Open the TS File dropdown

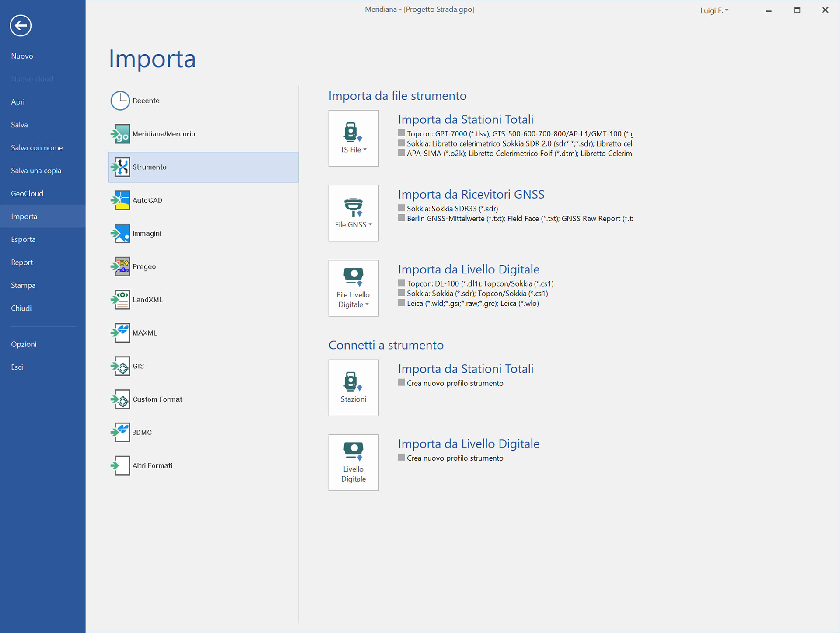(x=353, y=138)
